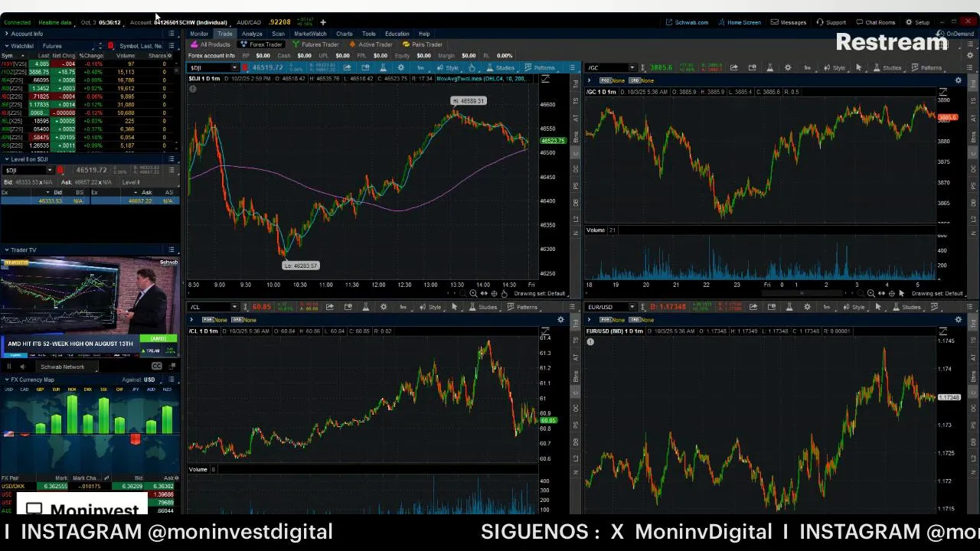
Task: Open the Schwab.com link
Action: [687, 22]
